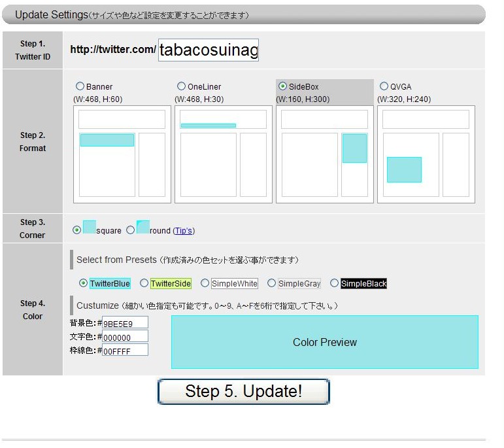This screenshot has width=504, height=448.
Task: Click the Color Preview box
Action: [325, 342]
